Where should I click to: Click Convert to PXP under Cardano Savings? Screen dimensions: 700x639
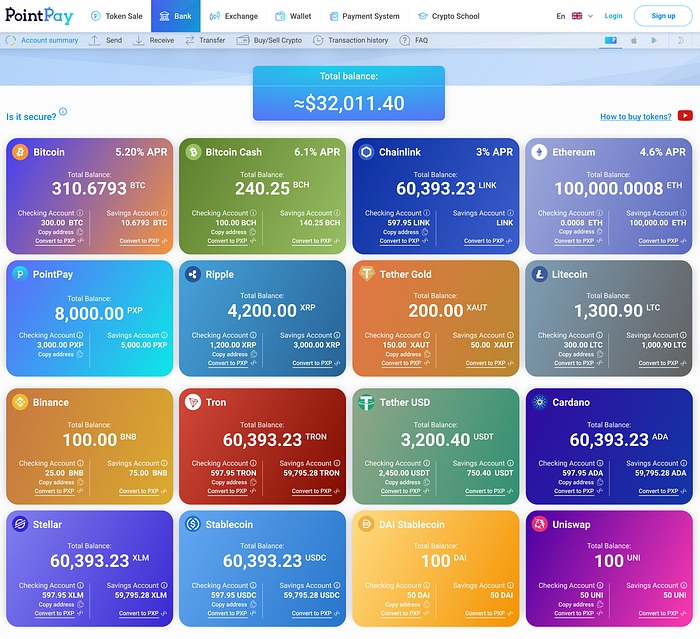pyautogui.click(x=658, y=491)
